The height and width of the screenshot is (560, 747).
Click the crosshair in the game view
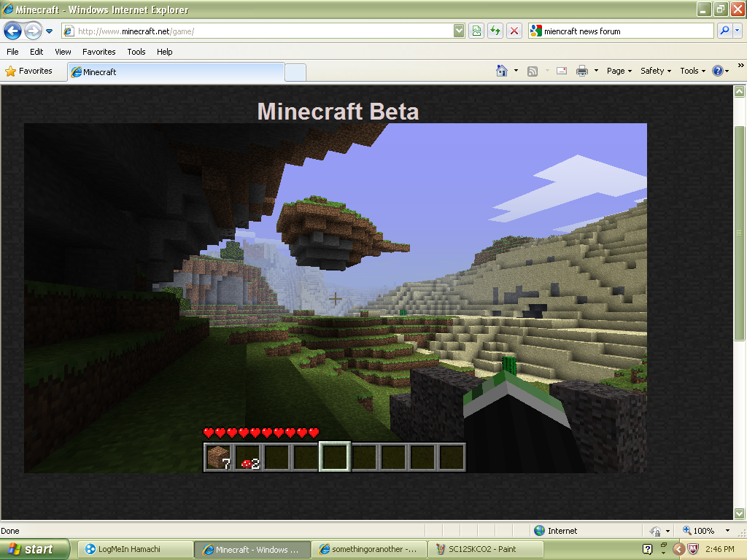(x=336, y=299)
